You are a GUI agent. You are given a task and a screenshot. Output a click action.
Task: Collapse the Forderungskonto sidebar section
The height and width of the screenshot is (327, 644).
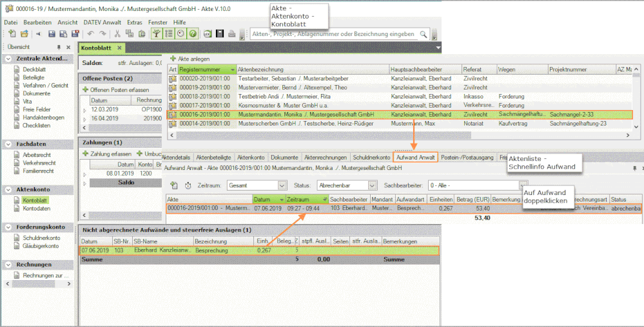[x=9, y=228]
